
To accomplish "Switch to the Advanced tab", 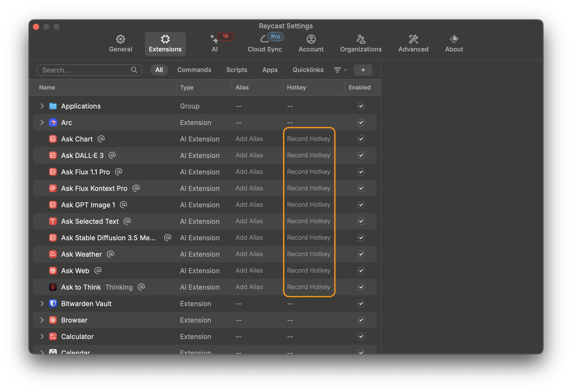I will coord(413,44).
